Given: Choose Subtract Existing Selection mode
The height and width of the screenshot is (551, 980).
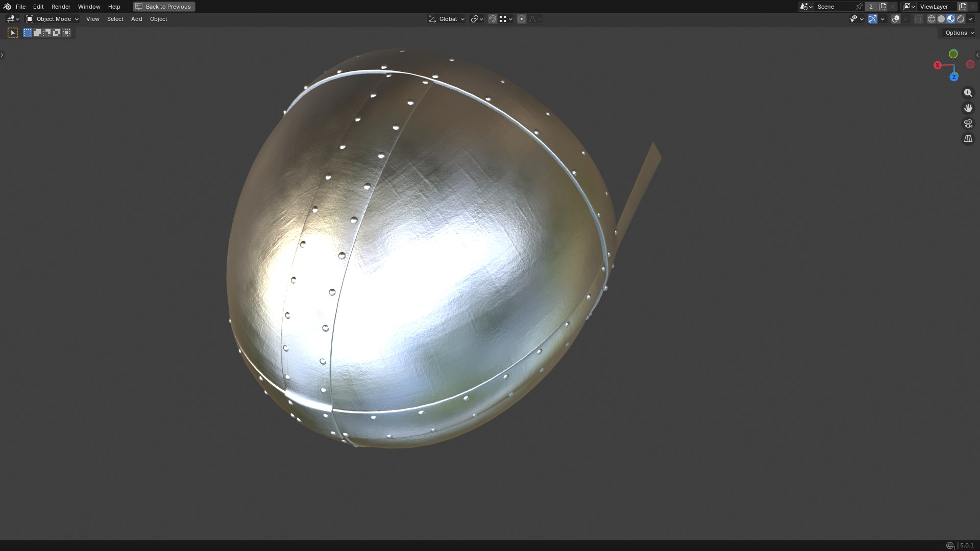Looking at the screenshot, I should 47,33.
